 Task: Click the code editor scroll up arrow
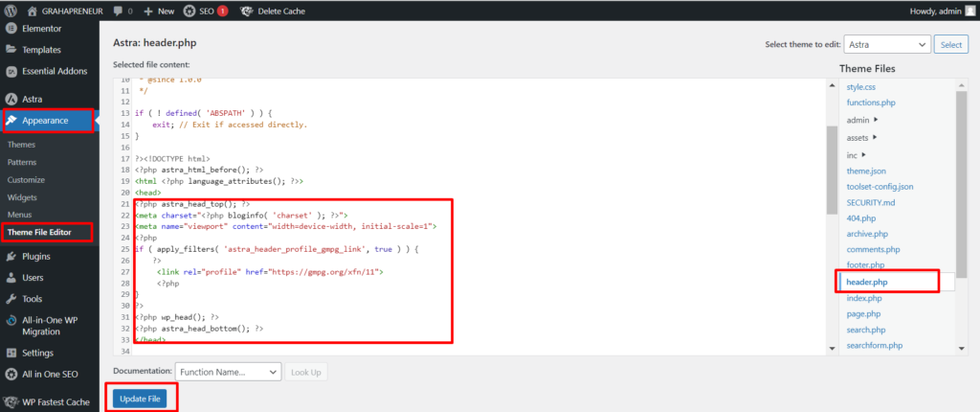click(832, 85)
